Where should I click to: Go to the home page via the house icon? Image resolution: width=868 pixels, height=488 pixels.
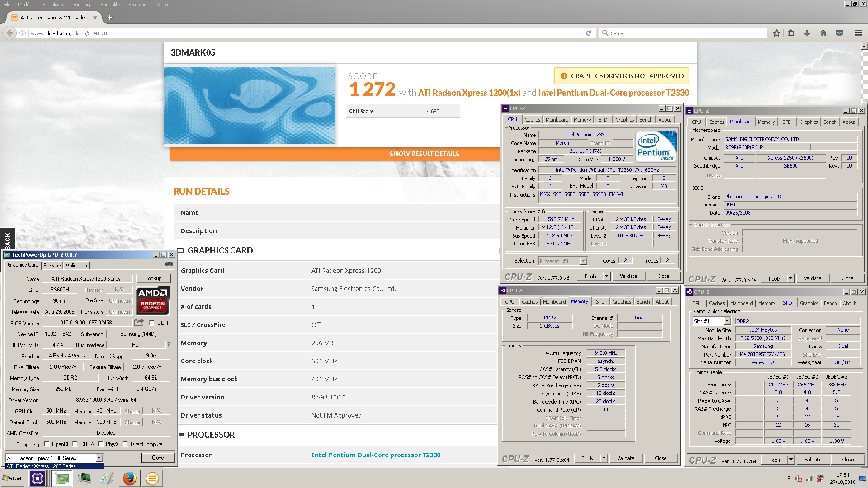tap(823, 33)
